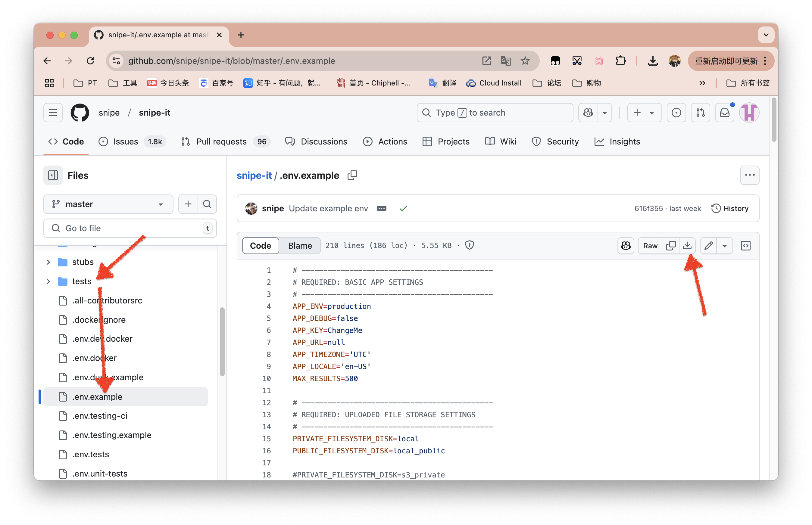Open the Insights tab
The image size is (812, 525).
click(x=617, y=141)
